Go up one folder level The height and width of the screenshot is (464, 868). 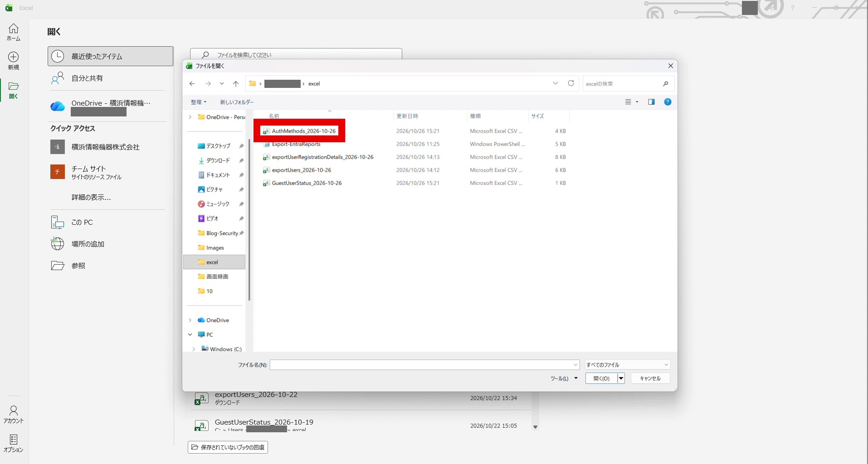tap(236, 83)
